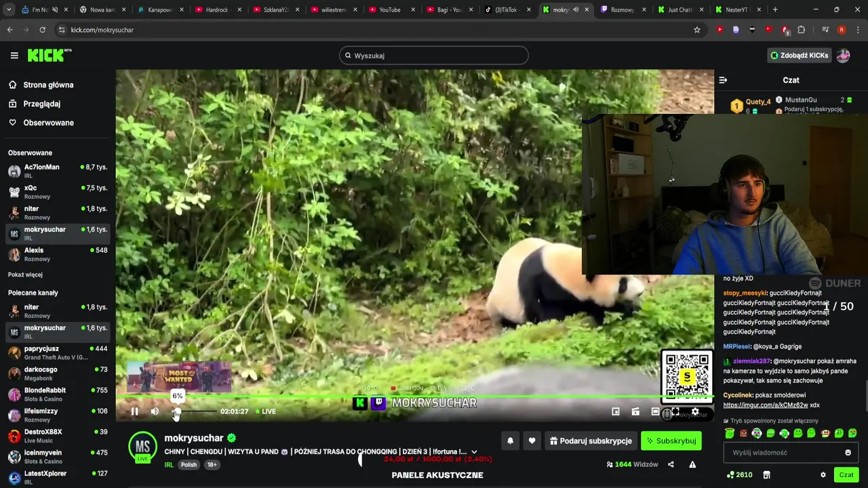This screenshot has width=868, height=488.
Task: Open paprycjusz recommended channel
Action: [58, 352]
